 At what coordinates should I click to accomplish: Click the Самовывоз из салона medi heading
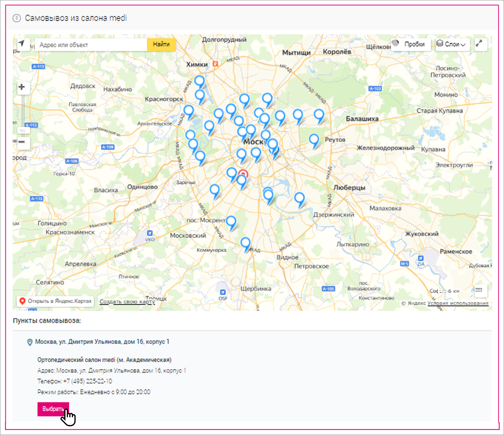[x=76, y=18]
